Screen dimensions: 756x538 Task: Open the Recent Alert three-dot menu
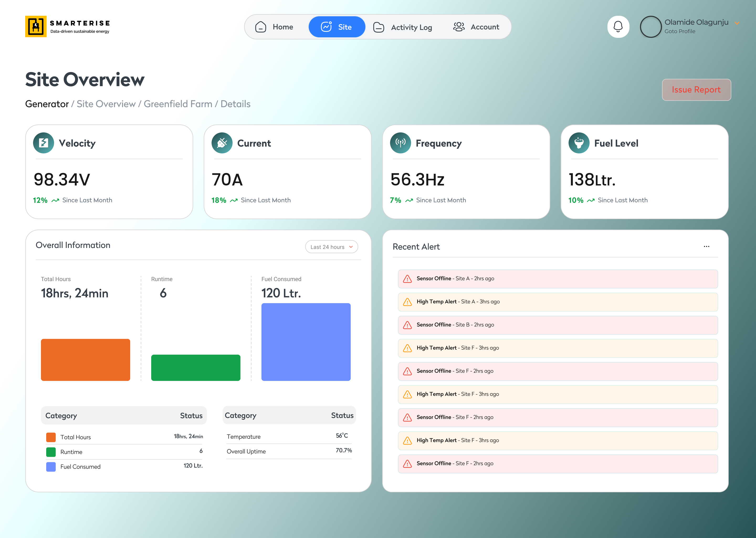point(706,246)
